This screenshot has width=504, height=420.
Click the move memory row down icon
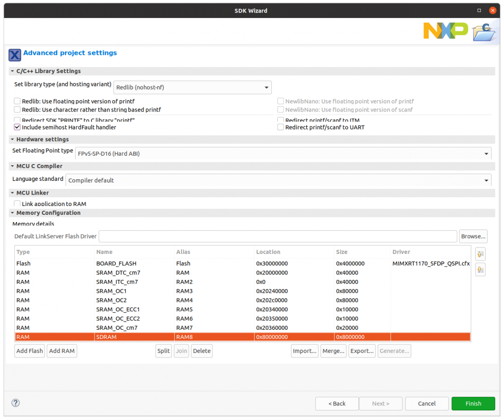(480, 270)
